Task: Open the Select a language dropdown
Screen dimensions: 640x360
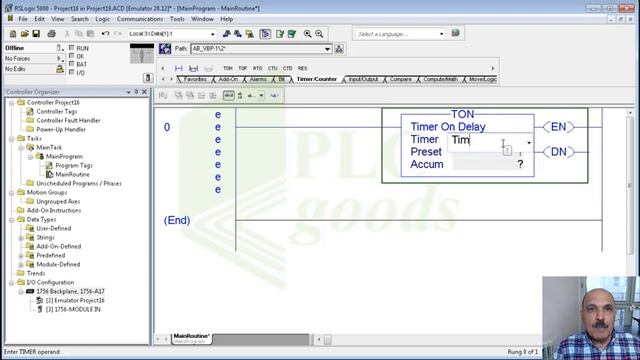Action: point(442,34)
